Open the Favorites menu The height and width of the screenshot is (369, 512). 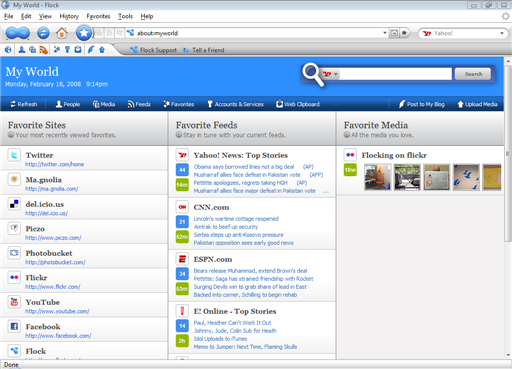coord(98,16)
